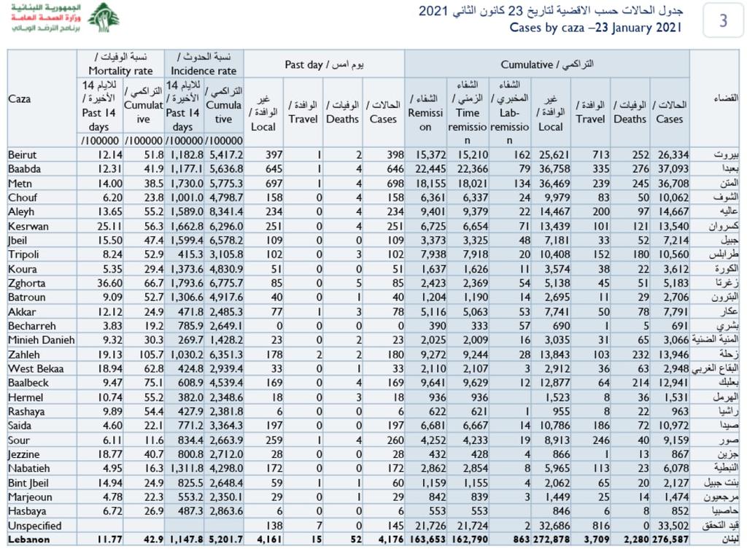Click the page number 3 badge
The image size is (747, 560).
[x=723, y=20]
